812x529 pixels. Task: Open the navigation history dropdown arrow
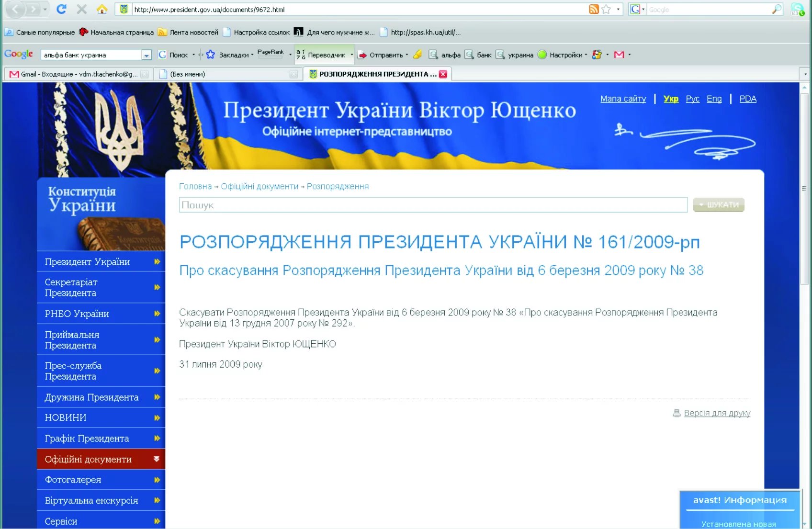coord(45,9)
